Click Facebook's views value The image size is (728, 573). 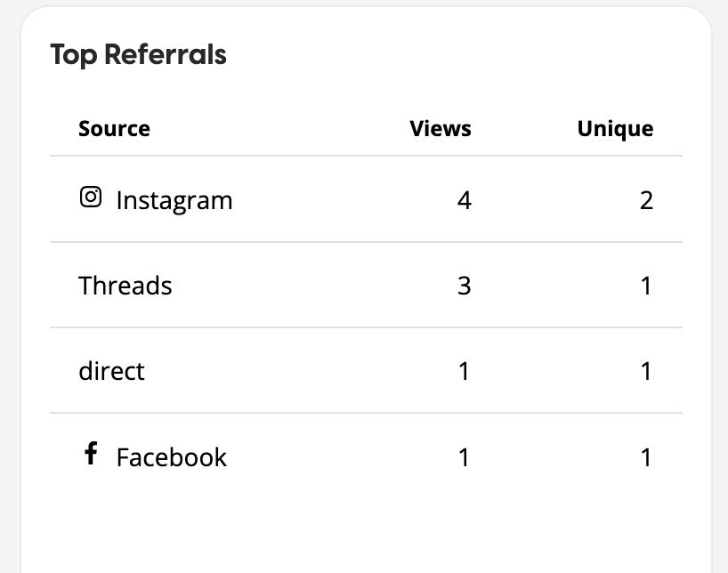[x=464, y=457]
